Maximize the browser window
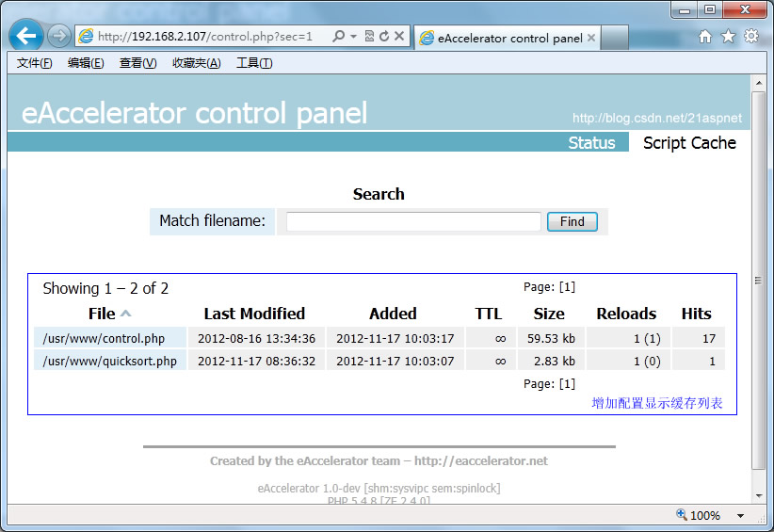 pos(710,9)
